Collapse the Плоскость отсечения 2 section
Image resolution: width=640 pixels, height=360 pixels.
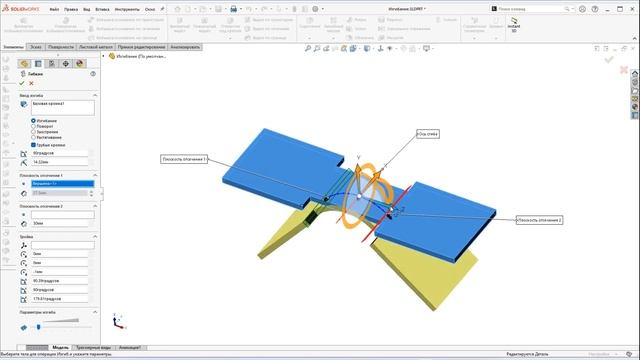95,207
